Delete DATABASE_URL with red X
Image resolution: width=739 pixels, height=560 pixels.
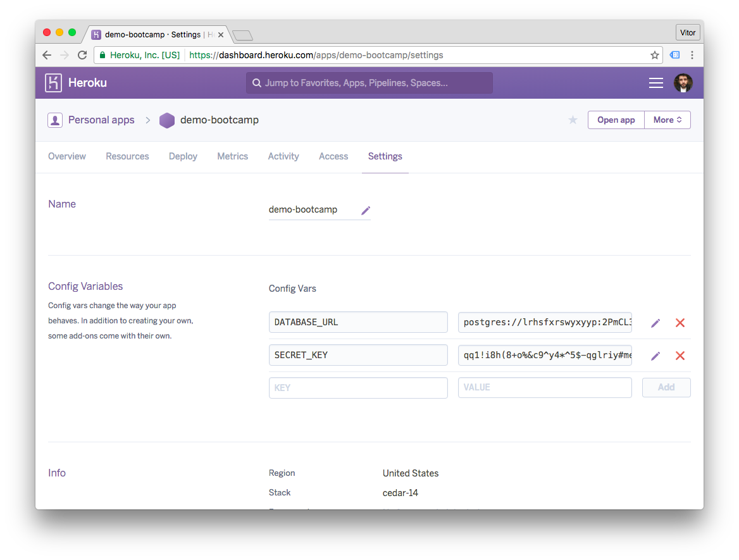(680, 323)
